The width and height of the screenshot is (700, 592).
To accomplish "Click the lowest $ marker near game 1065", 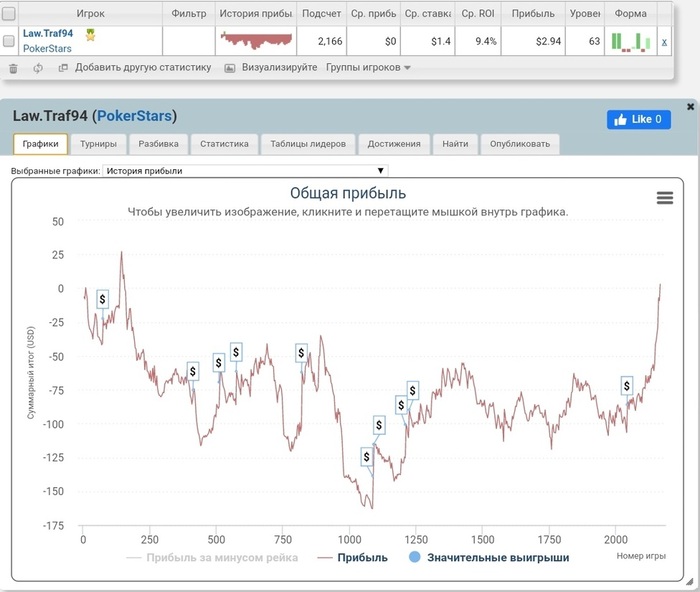I will click(x=367, y=457).
